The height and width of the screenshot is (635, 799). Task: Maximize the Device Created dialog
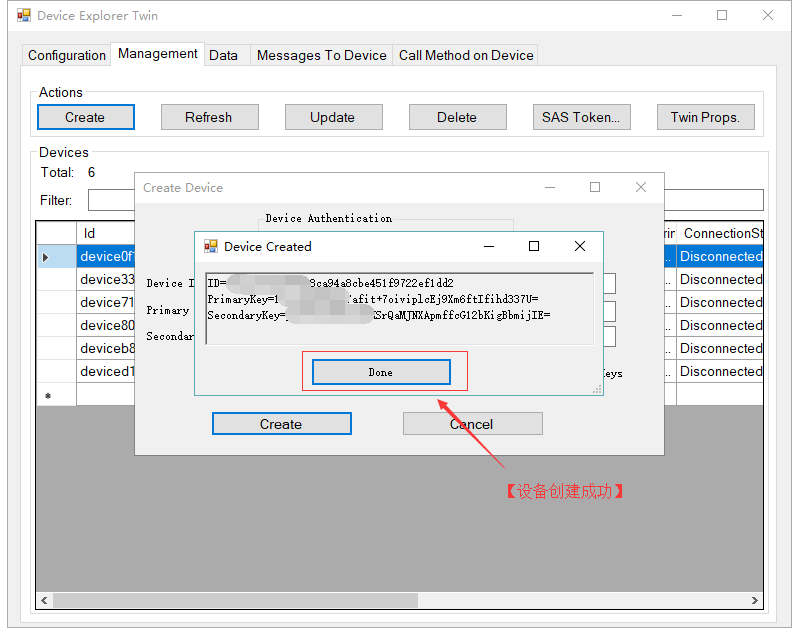534,246
